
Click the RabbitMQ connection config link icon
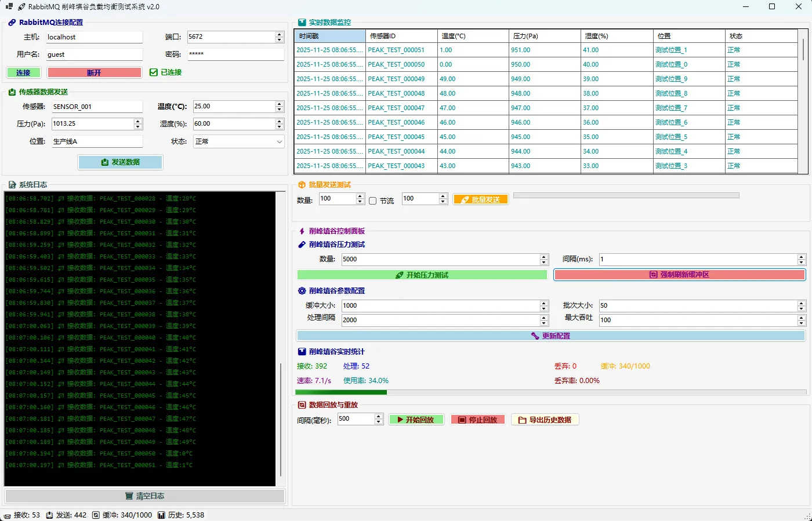point(12,23)
